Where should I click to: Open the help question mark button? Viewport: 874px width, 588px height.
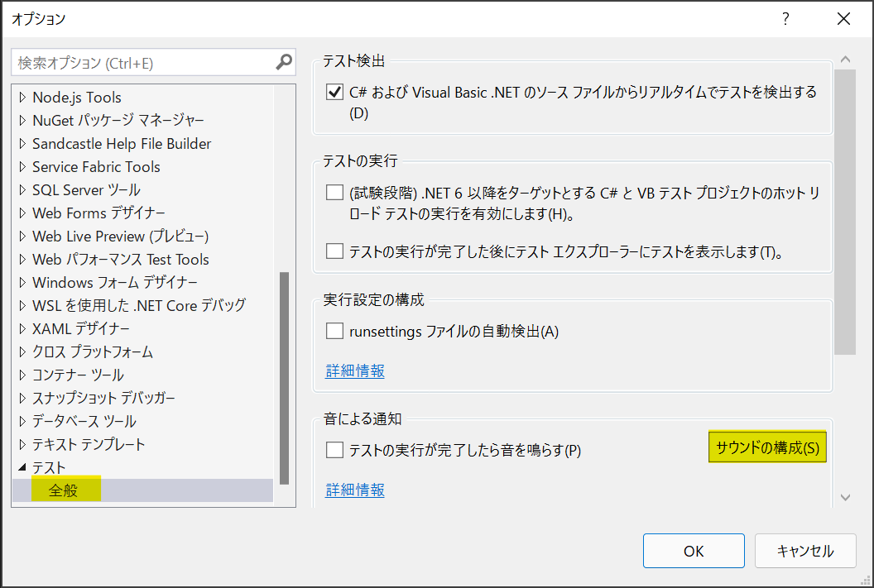click(785, 19)
